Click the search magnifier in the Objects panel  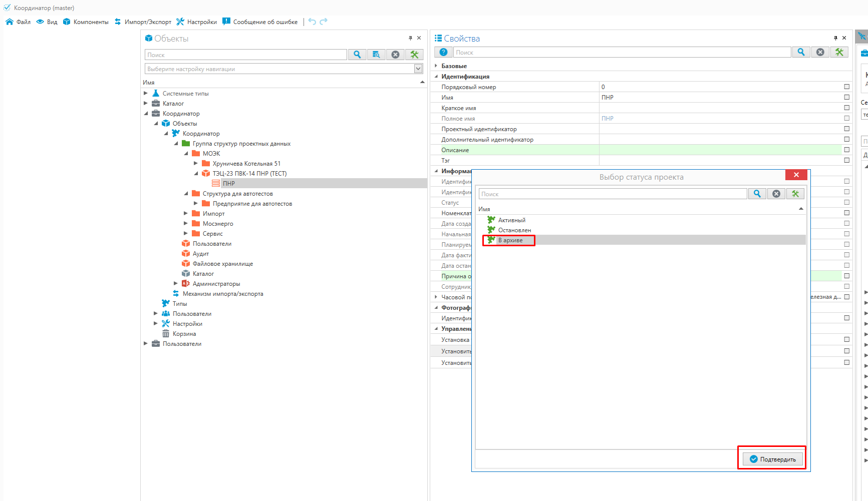357,55
